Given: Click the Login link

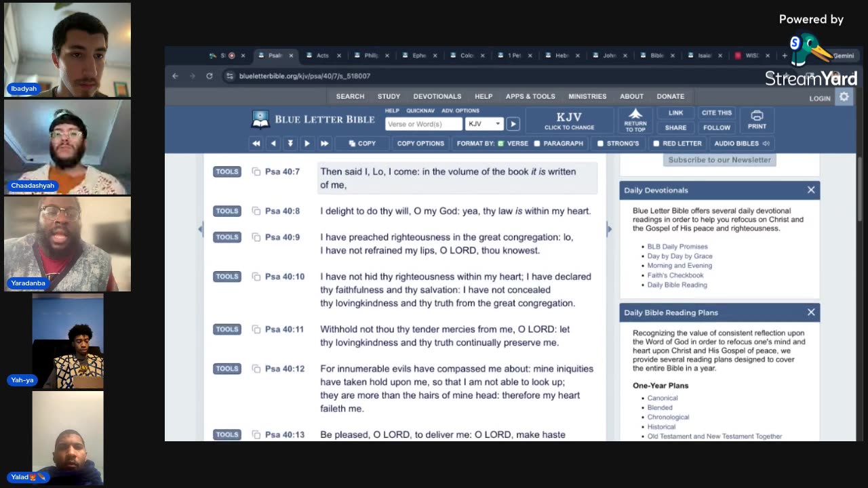Looking at the screenshot, I should click(x=819, y=98).
